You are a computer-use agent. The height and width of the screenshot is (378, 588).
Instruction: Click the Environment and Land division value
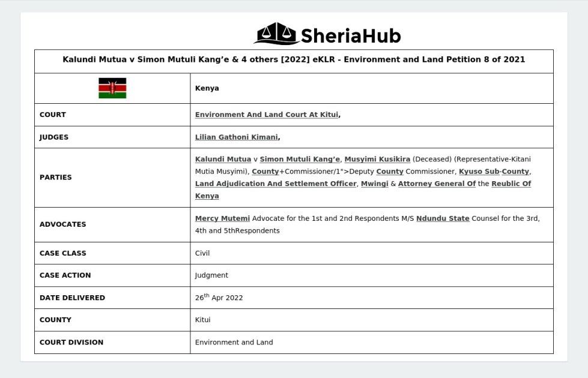(x=234, y=343)
